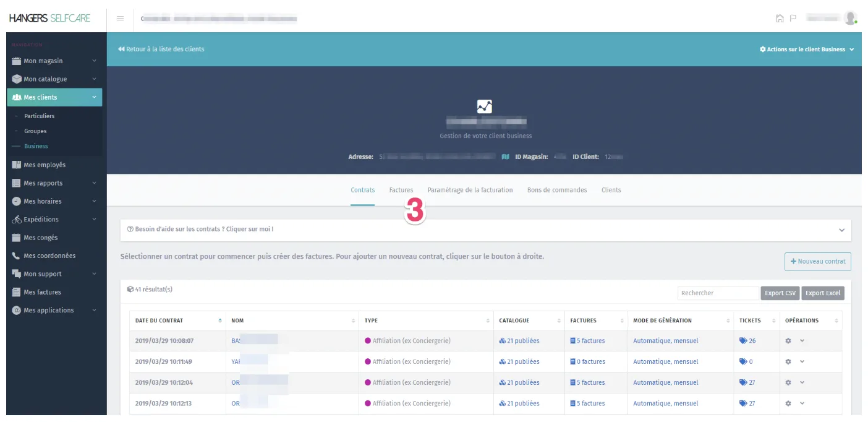The height and width of the screenshot is (422, 868).
Task: Switch to the Factures tab
Action: click(401, 190)
